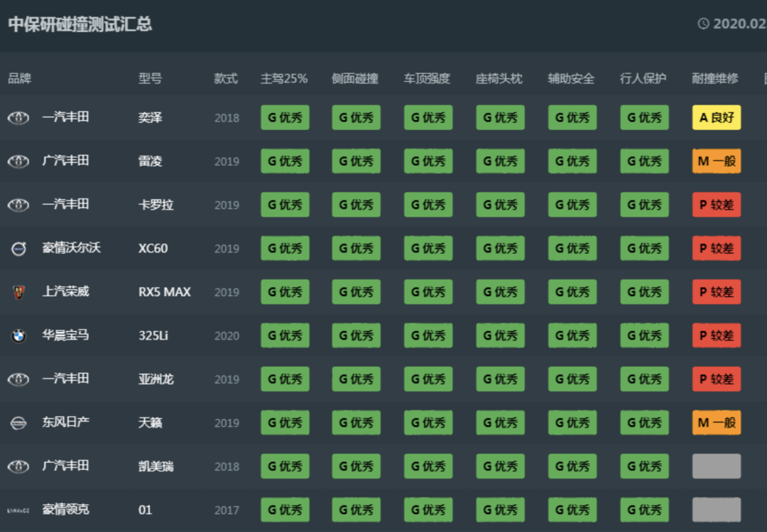Click the brand name 华晨宝马
The width and height of the screenshot is (767, 532).
click(x=65, y=335)
